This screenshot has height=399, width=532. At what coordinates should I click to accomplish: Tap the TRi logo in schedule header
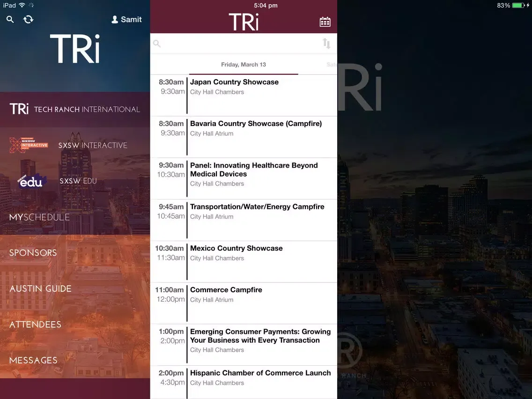coord(244,22)
